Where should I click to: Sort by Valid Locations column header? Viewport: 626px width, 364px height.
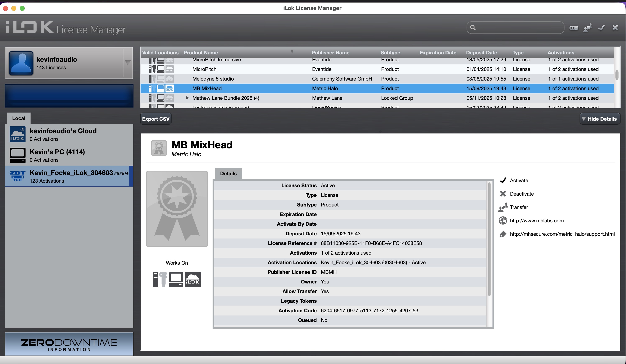[160, 53]
